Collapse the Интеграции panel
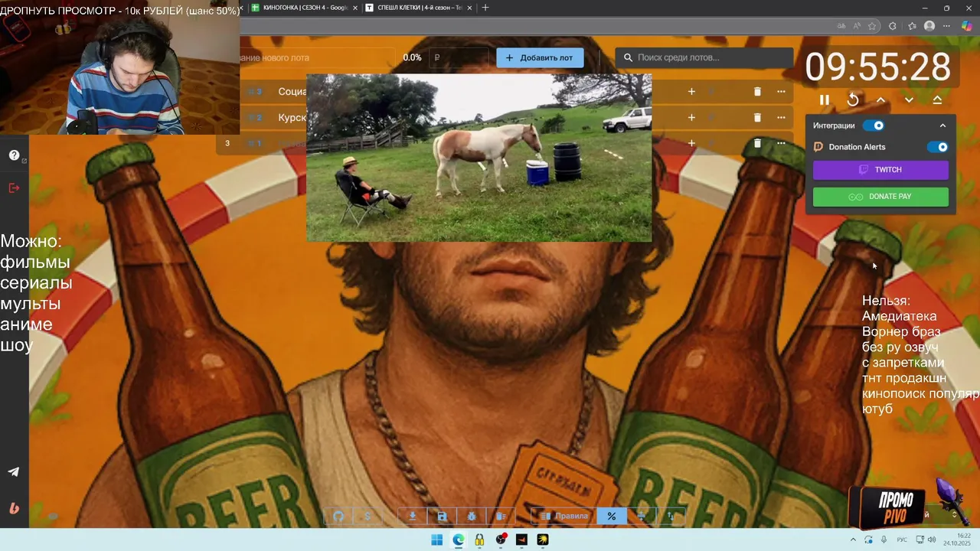980x551 pixels. pyautogui.click(x=942, y=126)
